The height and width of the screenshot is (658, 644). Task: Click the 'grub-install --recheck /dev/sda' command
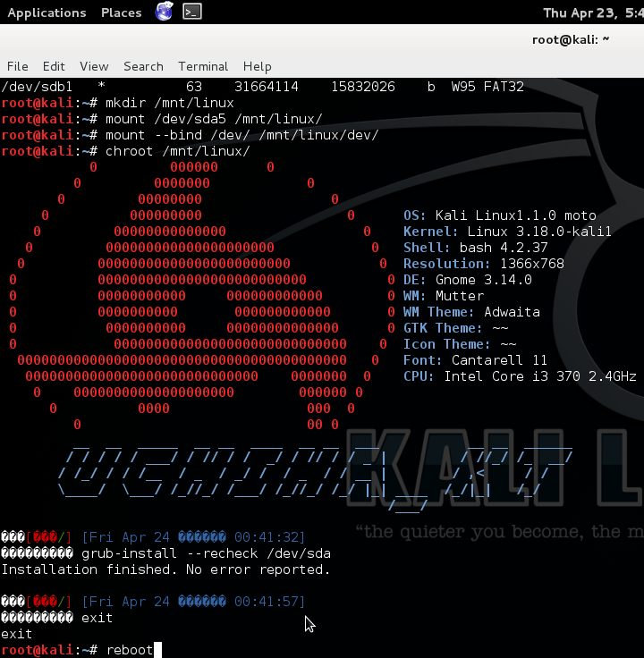coord(206,553)
